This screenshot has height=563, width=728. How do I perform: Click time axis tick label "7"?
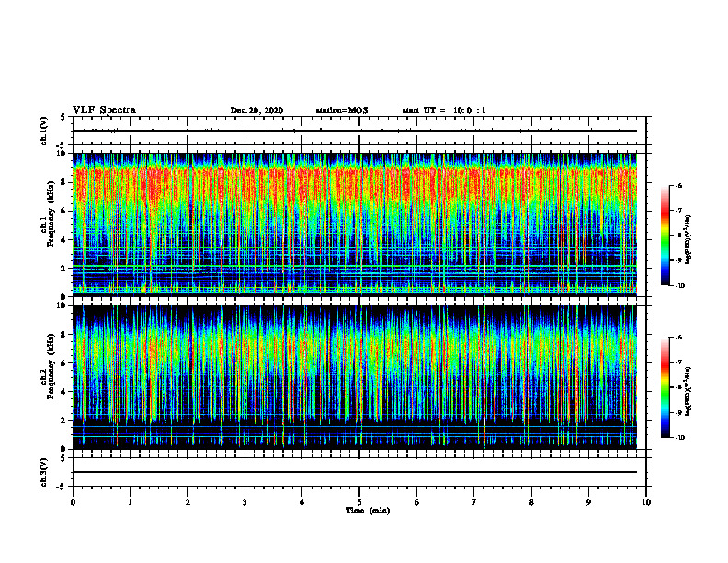pyautogui.click(x=474, y=502)
